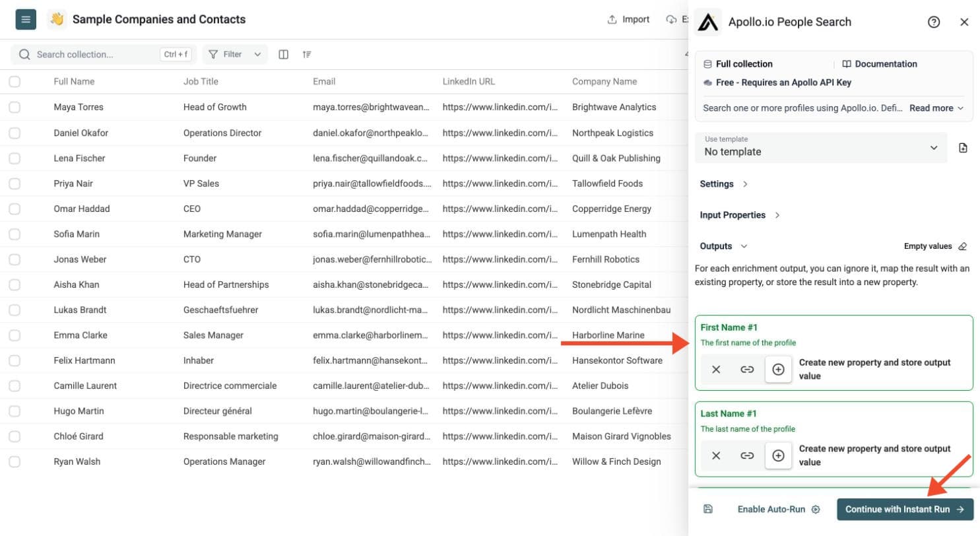This screenshot has width=980, height=536.
Task: Click the new template file icon
Action: point(963,148)
